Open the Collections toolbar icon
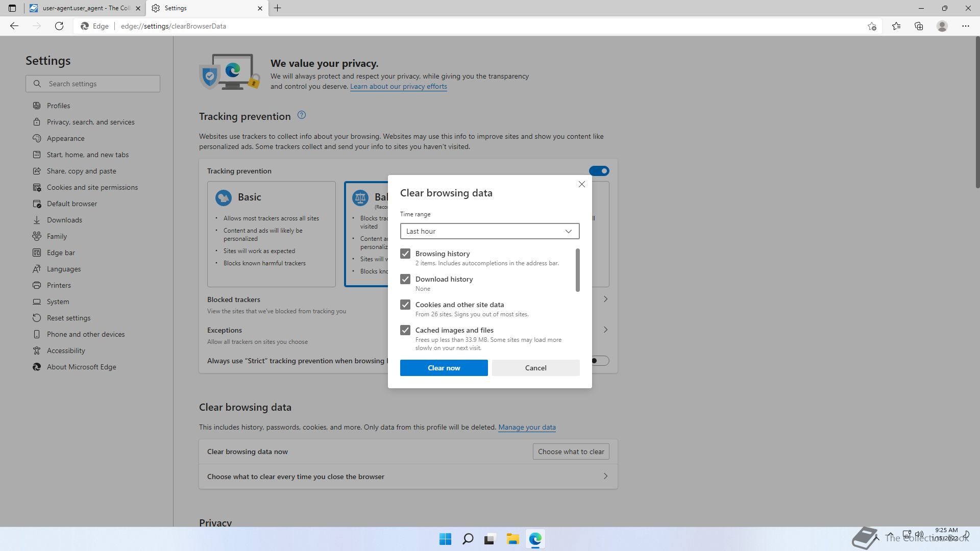980x551 pixels. coord(919,26)
